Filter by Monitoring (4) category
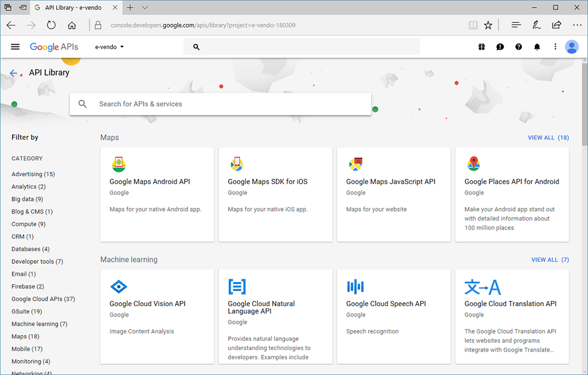The image size is (588, 375). point(31,362)
